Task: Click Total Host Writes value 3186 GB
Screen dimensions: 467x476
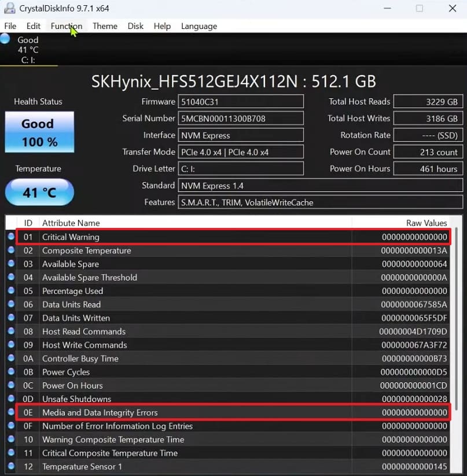Action: (x=428, y=118)
